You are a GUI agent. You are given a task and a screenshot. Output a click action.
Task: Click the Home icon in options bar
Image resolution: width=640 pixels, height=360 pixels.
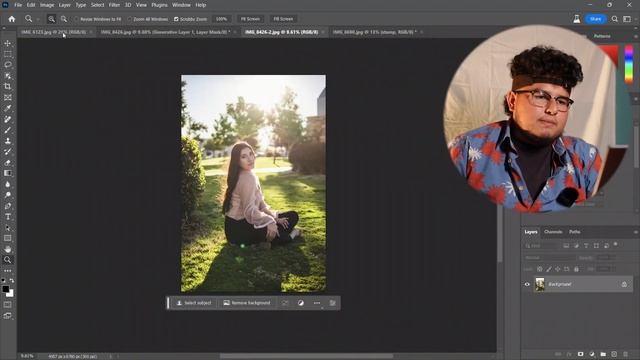point(11,19)
